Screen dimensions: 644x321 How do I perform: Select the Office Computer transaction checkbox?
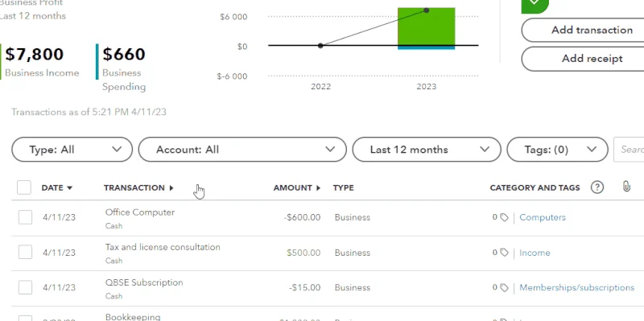[x=26, y=217]
